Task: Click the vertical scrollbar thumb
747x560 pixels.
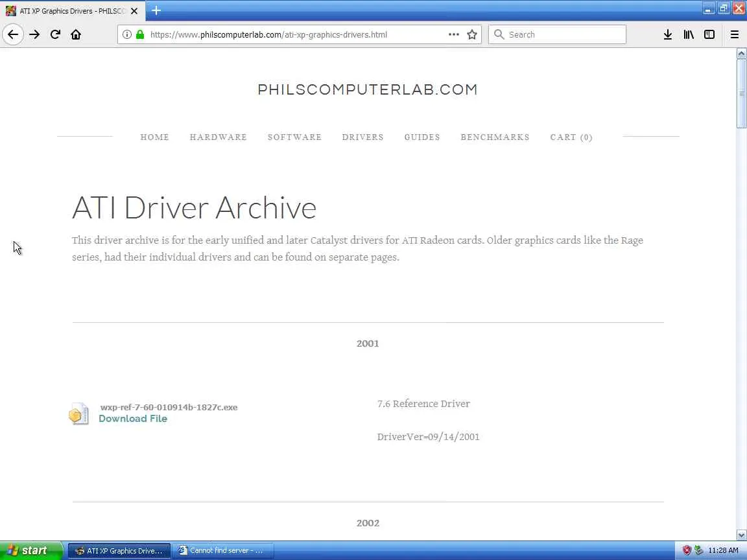Action: click(741, 93)
